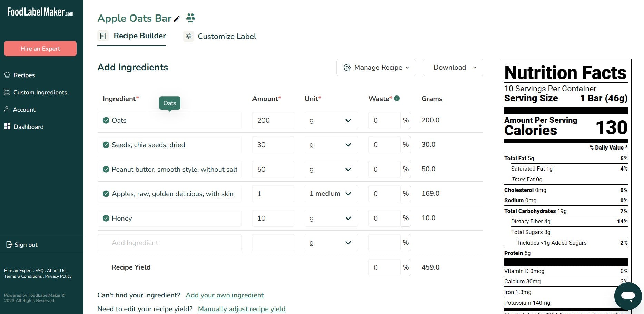The width and height of the screenshot is (644, 314).
Task: Open the Recipes section in sidebar
Action: [24, 75]
